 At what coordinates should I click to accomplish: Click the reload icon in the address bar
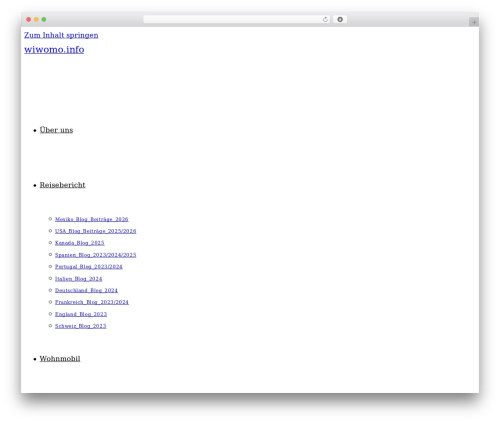[325, 19]
